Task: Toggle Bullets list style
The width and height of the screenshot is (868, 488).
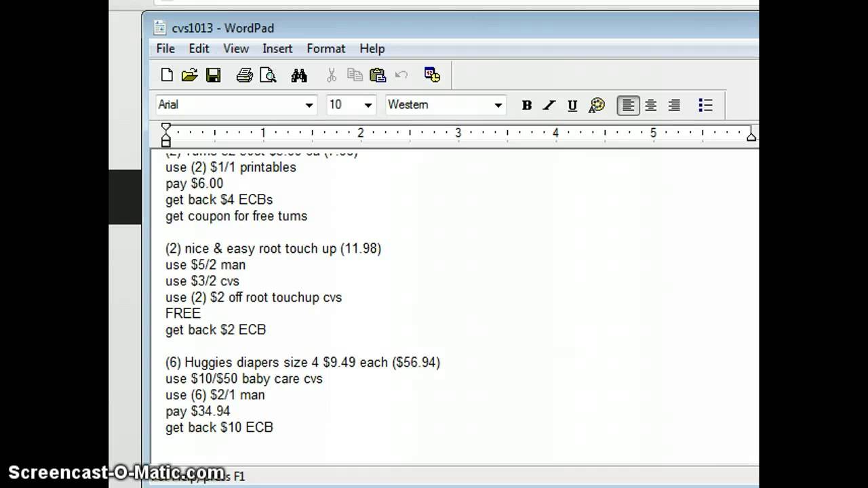Action: tap(705, 105)
